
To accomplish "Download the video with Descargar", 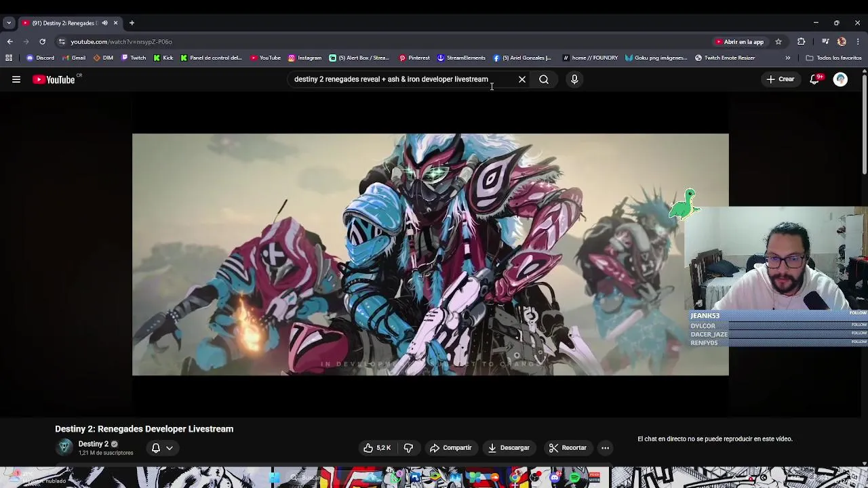I will point(509,448).
